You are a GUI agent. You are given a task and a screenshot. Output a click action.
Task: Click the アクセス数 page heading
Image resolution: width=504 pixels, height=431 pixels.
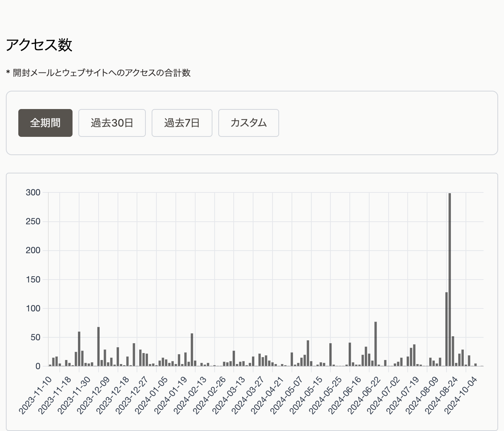[x=39, y=45]
